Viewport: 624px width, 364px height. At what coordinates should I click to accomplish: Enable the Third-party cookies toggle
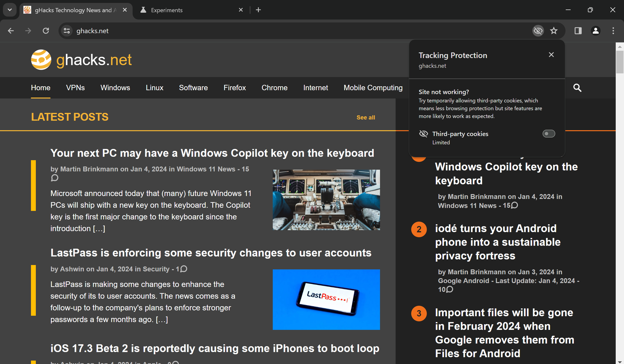point(549,134)
